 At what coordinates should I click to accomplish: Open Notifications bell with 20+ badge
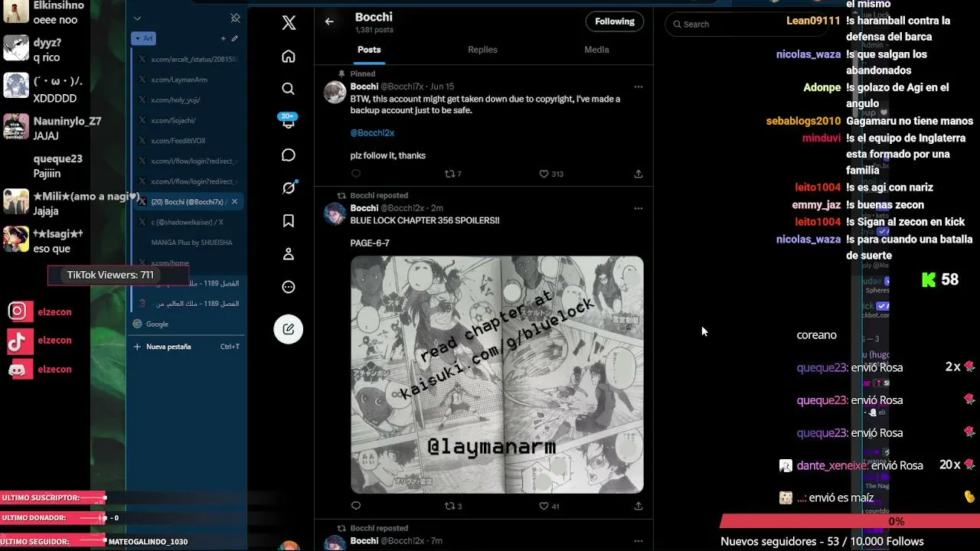tap(289, 122)
